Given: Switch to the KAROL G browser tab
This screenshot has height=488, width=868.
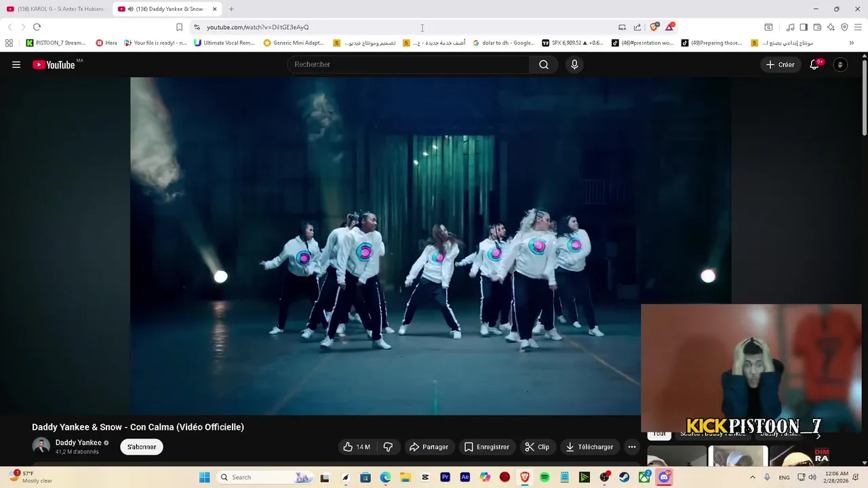Looking at the screenshot, I should 56,9.
